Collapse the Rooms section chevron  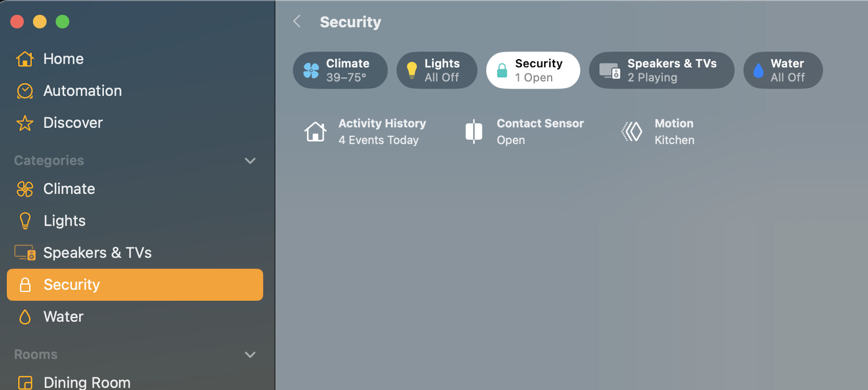point(250,355)
